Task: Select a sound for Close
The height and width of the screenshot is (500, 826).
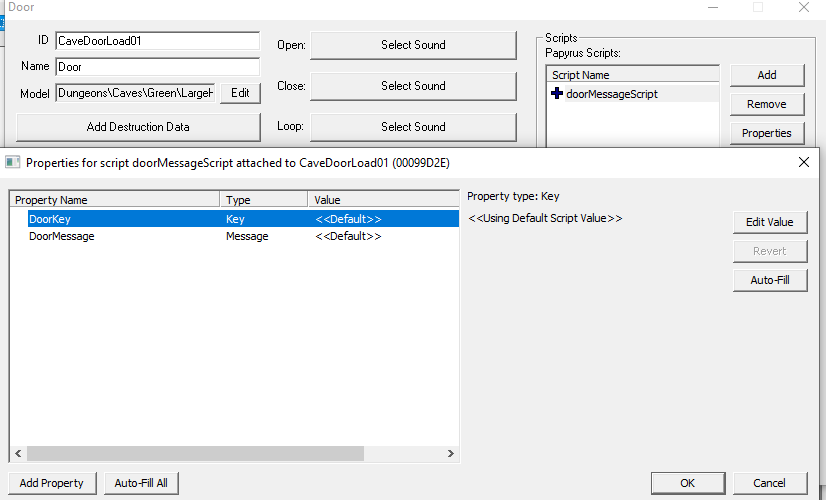Action: [x=414, y=86]
